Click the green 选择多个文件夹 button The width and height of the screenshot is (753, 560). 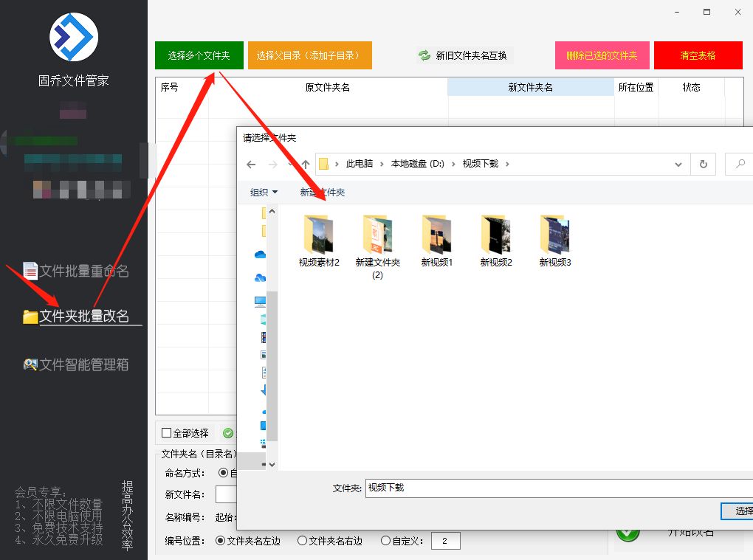[x=199, y=55]
